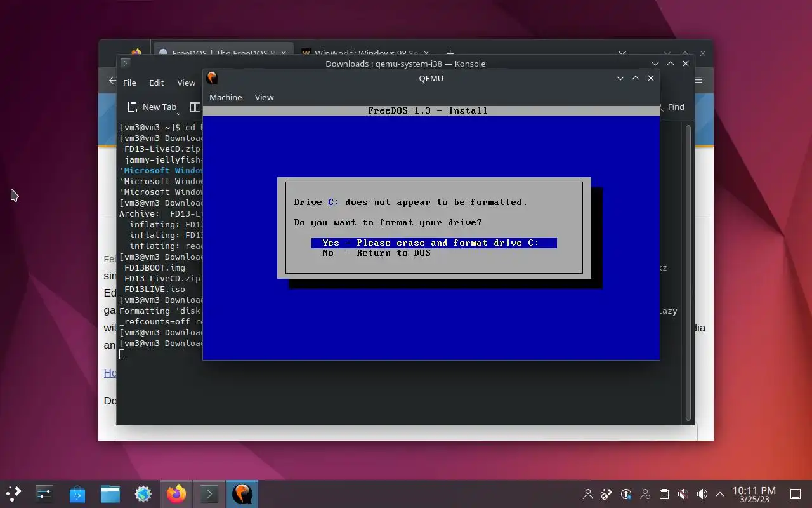This screenshot has height=508, width=812.
Task: Click the 'Formatting 'disk' terminal line
Action: (160, 311)
